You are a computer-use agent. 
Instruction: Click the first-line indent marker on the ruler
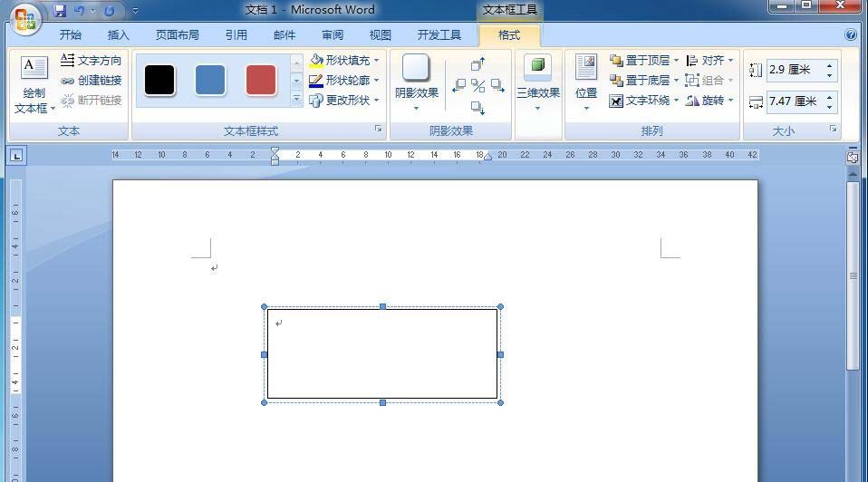(x=275, y=151)
